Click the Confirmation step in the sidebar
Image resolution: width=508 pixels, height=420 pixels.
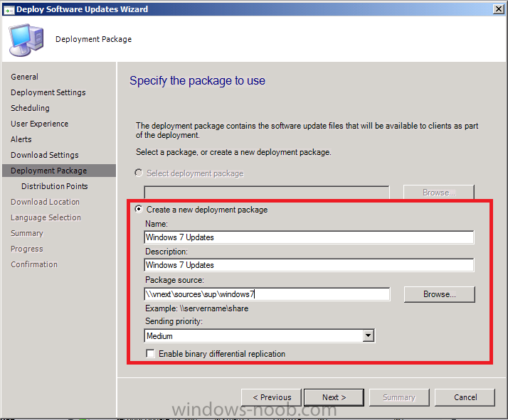click(34, 264)
